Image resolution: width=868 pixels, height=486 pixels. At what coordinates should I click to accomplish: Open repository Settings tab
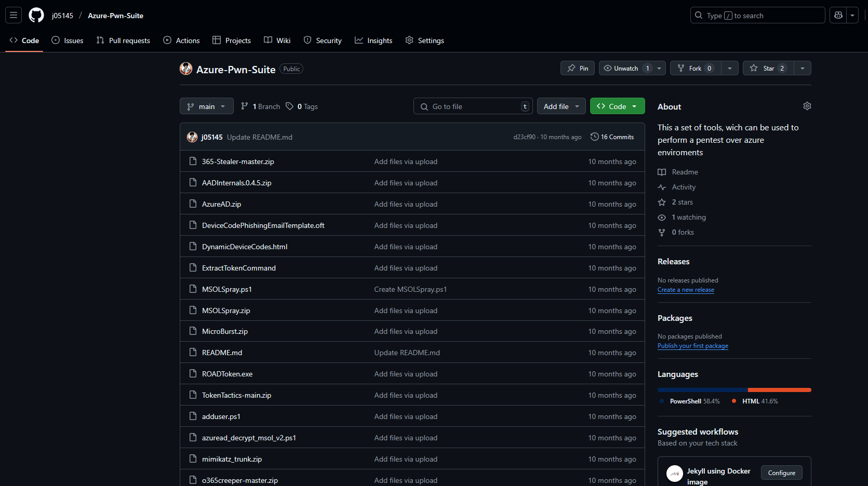coord(424,40)
